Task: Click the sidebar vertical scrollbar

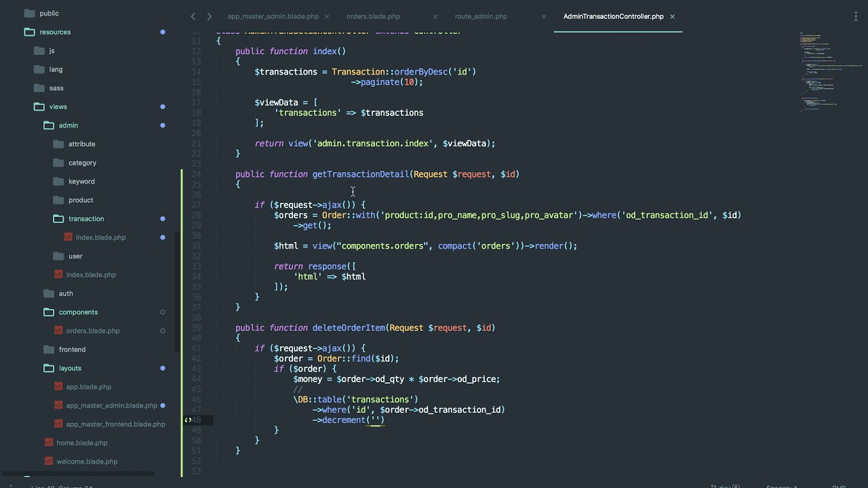Action: pyautogui.click(x=178, y=291)
